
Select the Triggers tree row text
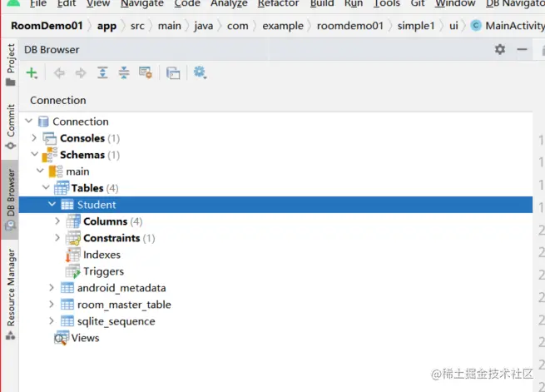(x=103, y=271)
